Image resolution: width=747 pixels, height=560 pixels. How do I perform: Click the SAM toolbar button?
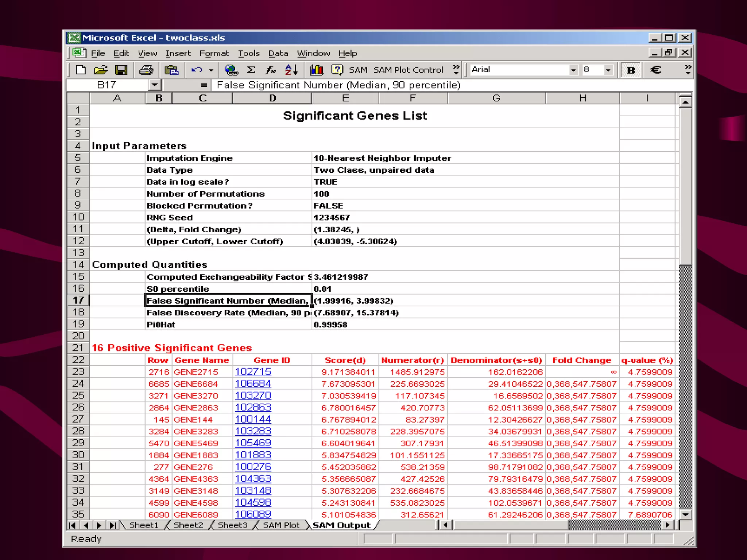(x=358, y=70)
